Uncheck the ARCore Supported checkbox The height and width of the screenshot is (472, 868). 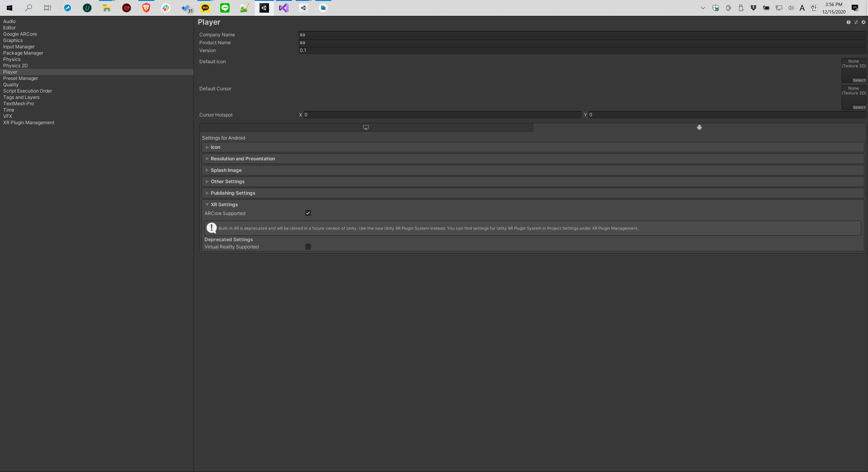click(x=308, y=213)
